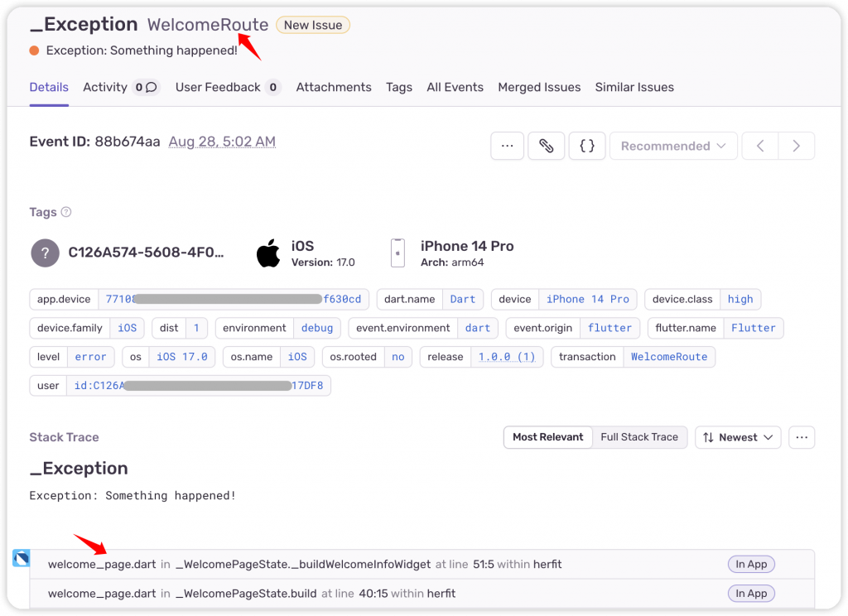Click In App badge on line 40:15 frame
The image size is (848, 616).
(750, 594)
